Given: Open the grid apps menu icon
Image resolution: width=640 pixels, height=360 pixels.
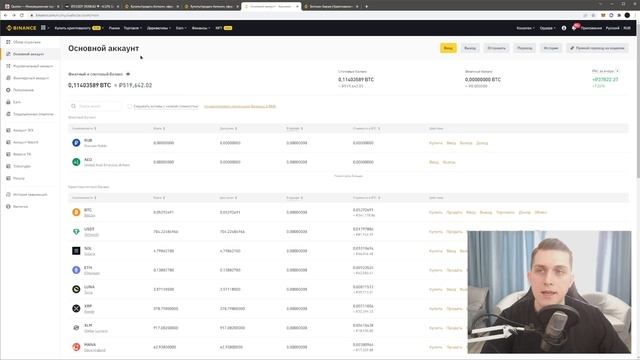Looking at the screenshot, I should coord(43,28).
